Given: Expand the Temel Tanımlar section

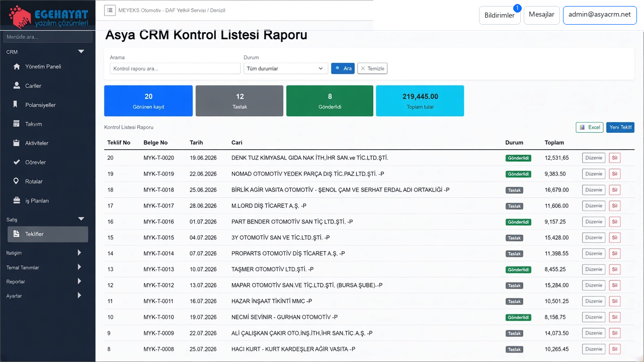Looking at the screenshot, I should click(79, 267).
